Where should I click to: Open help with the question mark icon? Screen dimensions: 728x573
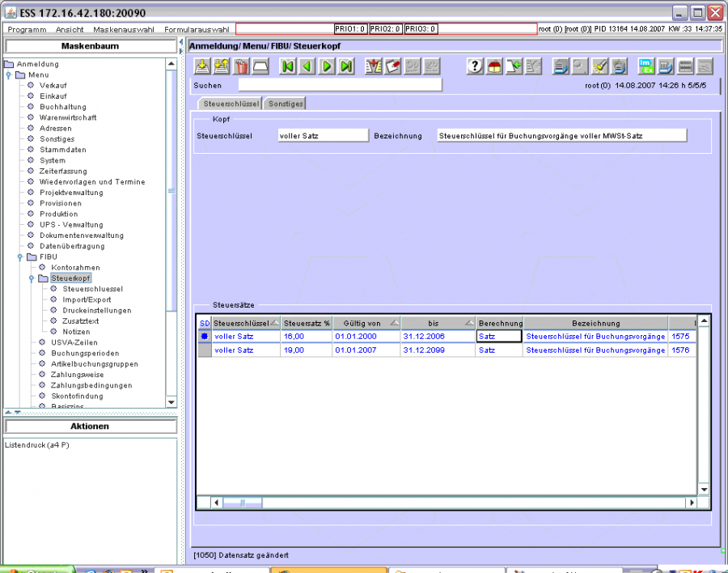pos(476,66)
